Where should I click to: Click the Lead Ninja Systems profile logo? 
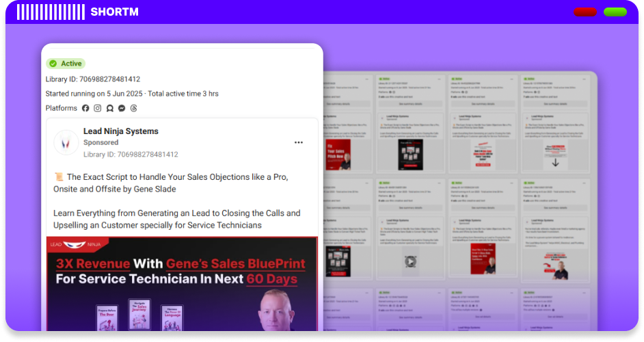(66, 143)
